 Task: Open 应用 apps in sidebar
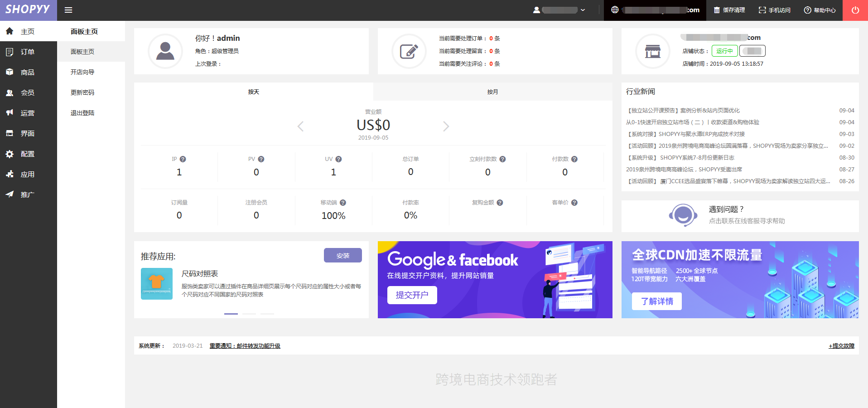(x=29, y=174)
